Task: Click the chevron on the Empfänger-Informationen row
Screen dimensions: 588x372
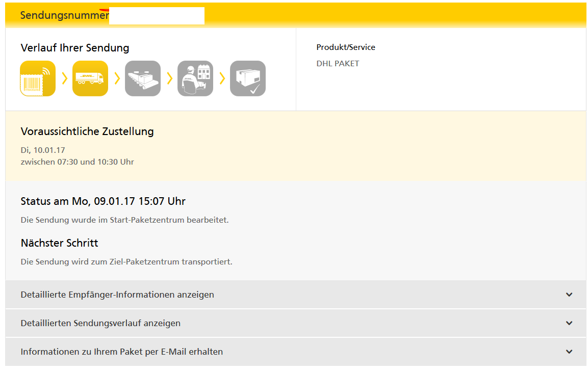Action: pos(569,295)
